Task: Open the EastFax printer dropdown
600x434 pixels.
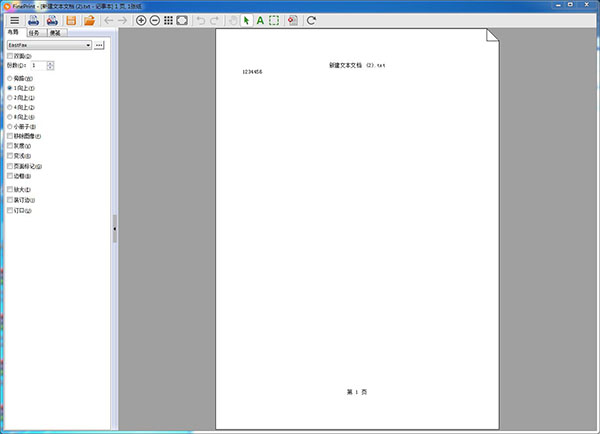Action: point(89,45)
